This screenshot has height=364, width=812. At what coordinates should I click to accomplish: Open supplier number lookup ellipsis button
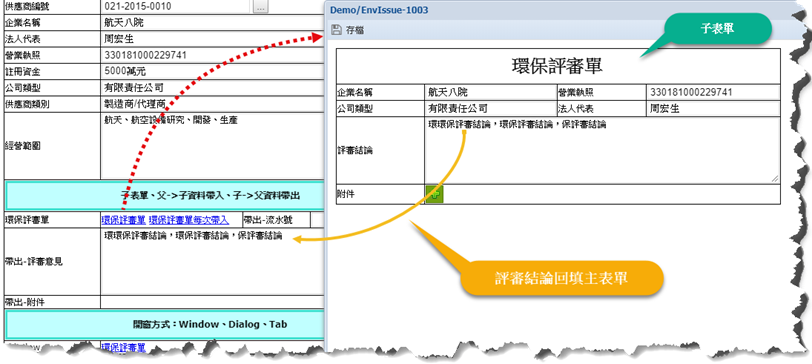tap(260, 6)
